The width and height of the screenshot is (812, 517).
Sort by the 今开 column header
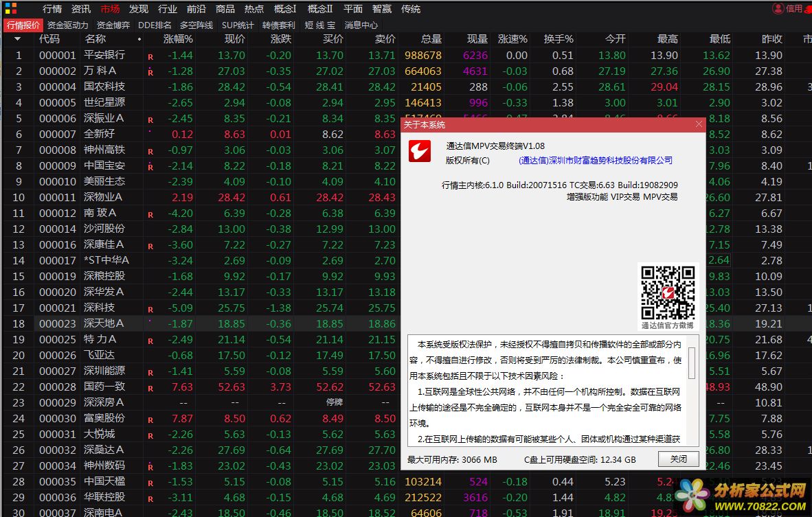tap(616, 39)
